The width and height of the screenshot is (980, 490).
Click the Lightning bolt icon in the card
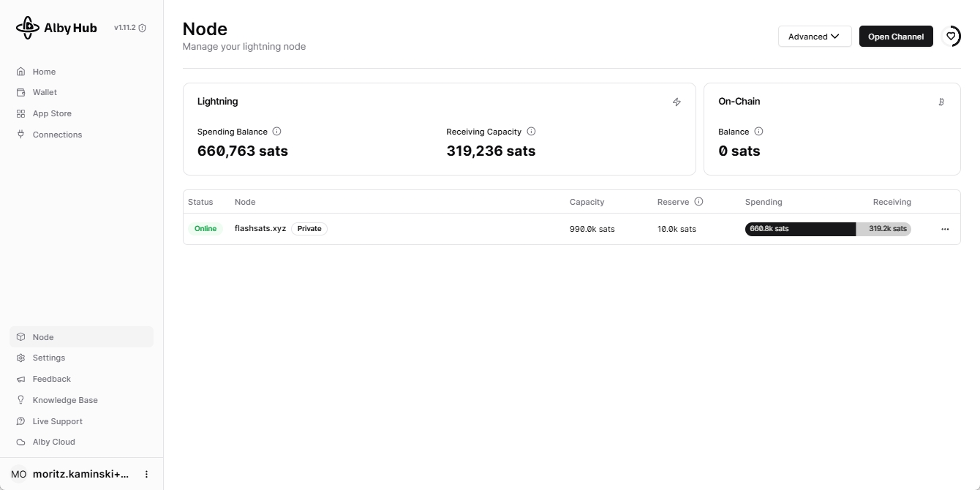(x=676, y=102)
